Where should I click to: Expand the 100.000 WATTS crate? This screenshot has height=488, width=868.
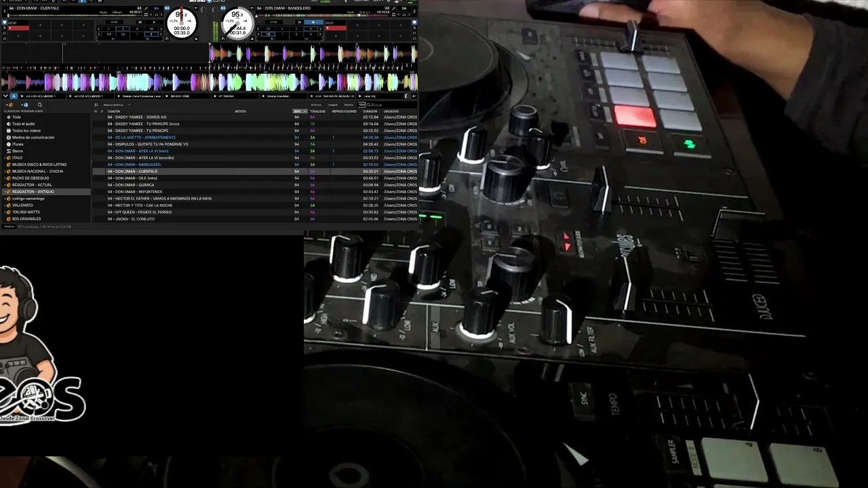tap(4, 212)
